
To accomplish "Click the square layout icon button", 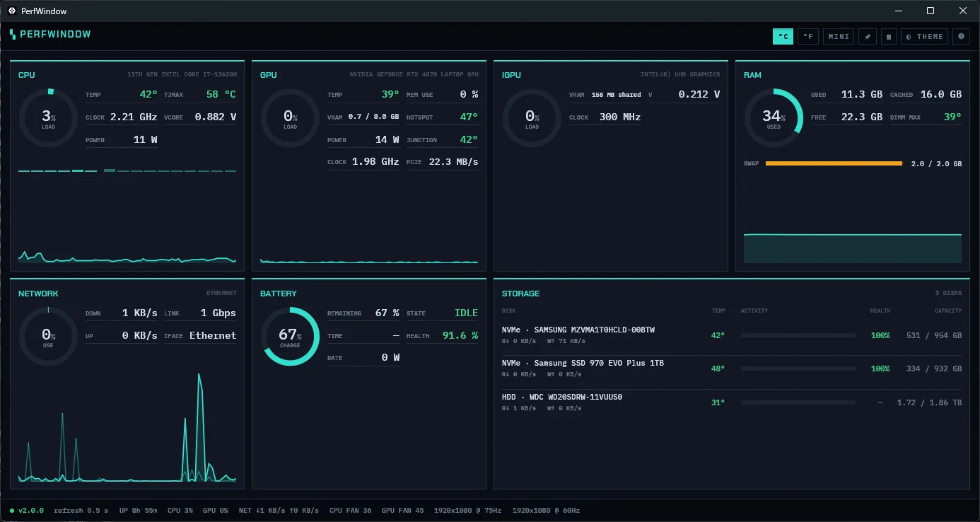I will (889, 37).
